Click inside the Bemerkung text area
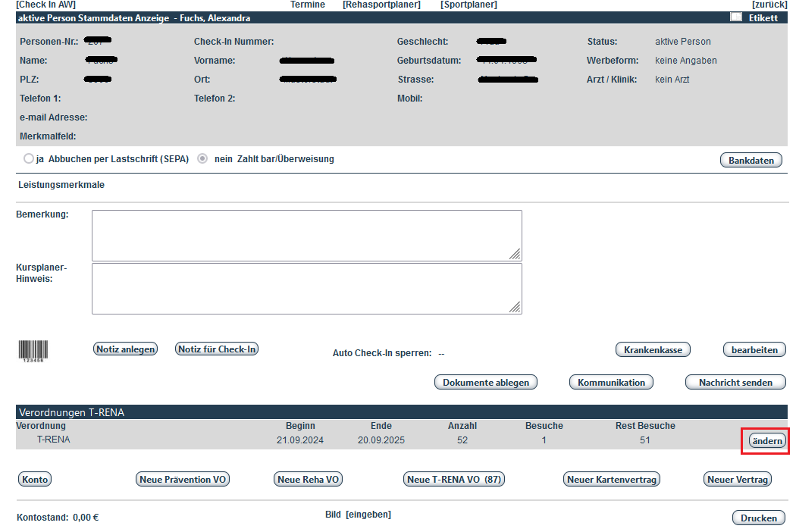The image size is (796, 532). (x=306, y=236)
